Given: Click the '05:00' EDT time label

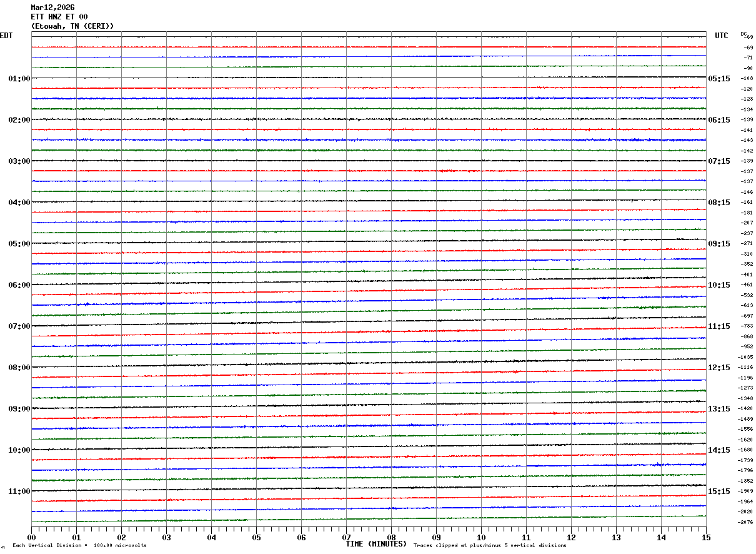Looking at the screenshot, I should [x=19, y=244].
